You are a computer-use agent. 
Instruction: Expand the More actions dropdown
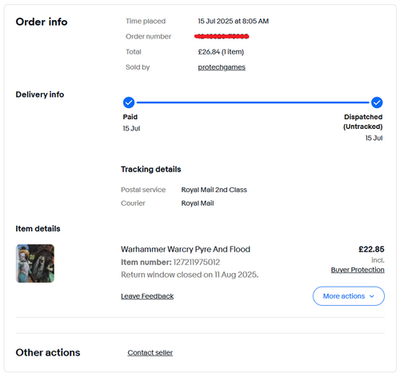tap(348, 296)
